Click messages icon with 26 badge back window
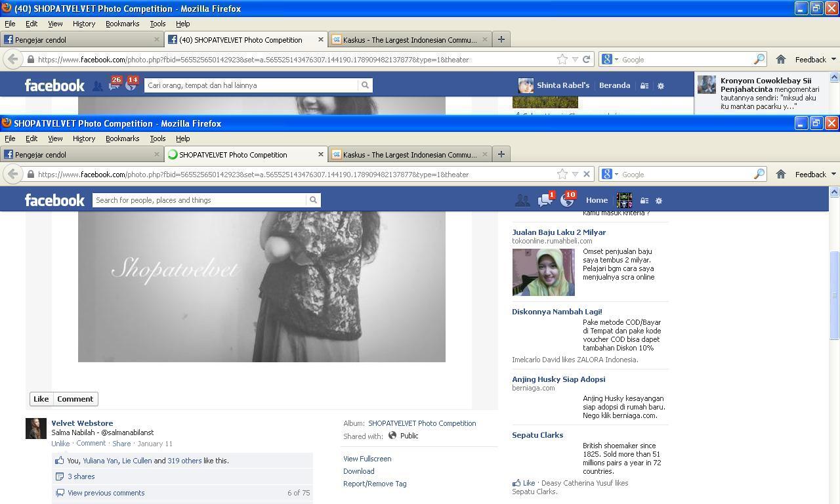This screenshot has width=840, height=504. pyautogui.click(x=115, y=85)
